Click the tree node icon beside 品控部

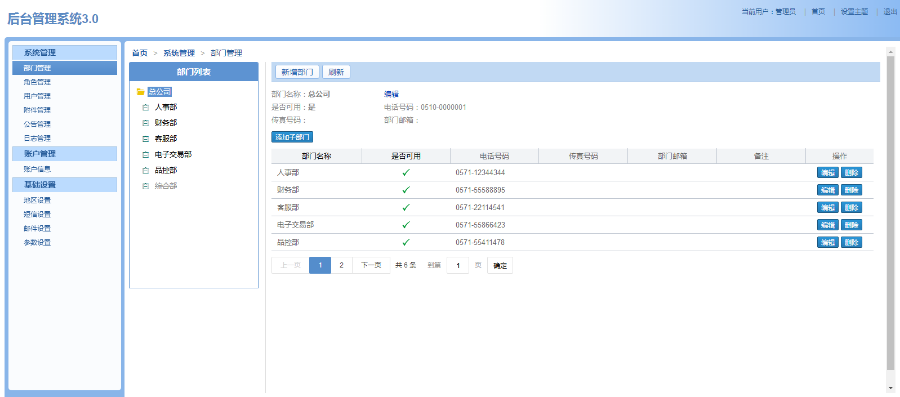pyautogui.click(x=145, y=170)
